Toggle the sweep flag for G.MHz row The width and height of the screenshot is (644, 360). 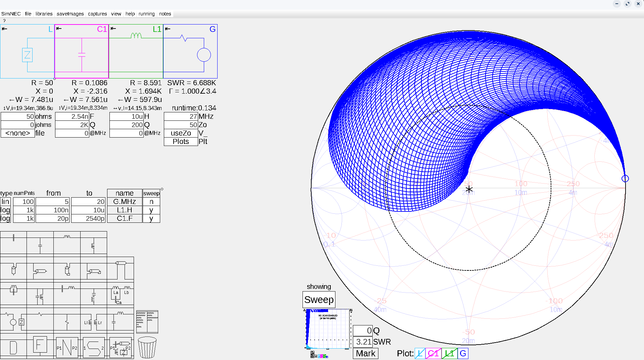pyautogui.click(x=151, y=202)
